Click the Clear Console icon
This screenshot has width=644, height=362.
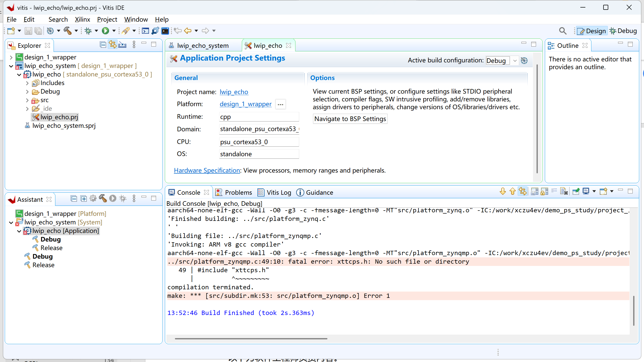tap(564, 192)
